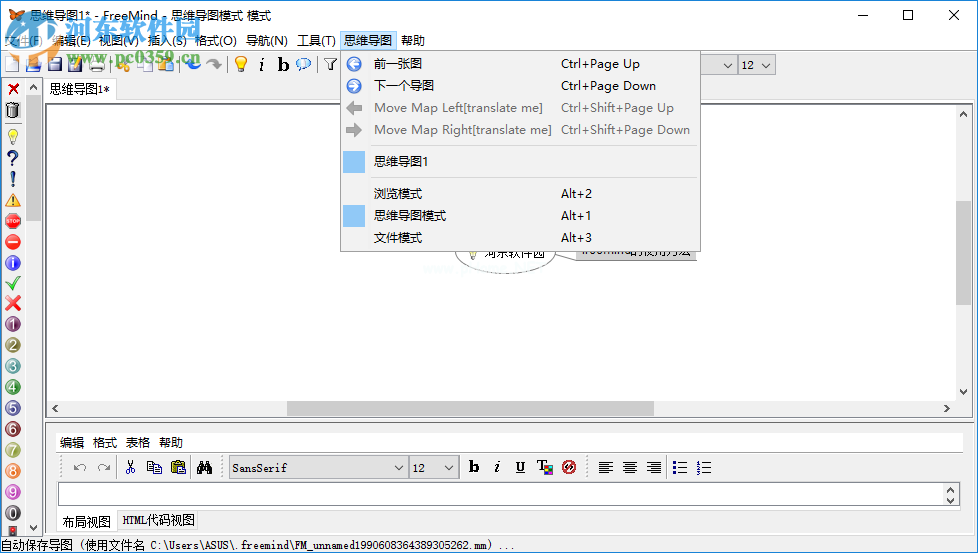The width and height of the screenshot is (978, 553).
Task: Add the green check mark icon
Action: click(13, 283)
